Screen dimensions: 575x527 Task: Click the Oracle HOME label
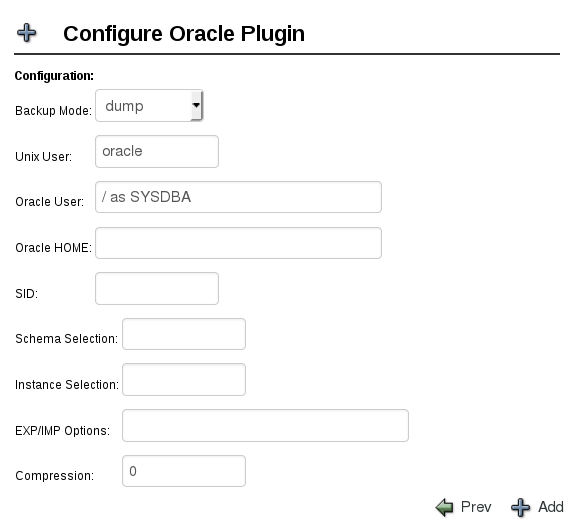tap(54, 248)
